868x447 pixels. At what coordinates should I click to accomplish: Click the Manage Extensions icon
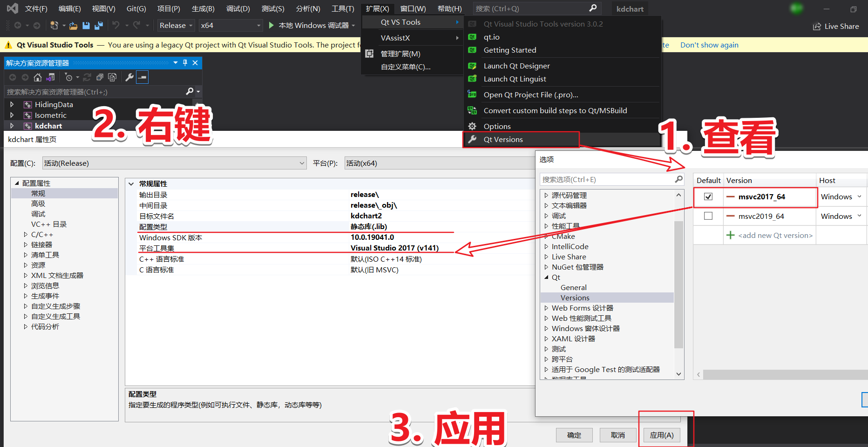tap(369, 54)
